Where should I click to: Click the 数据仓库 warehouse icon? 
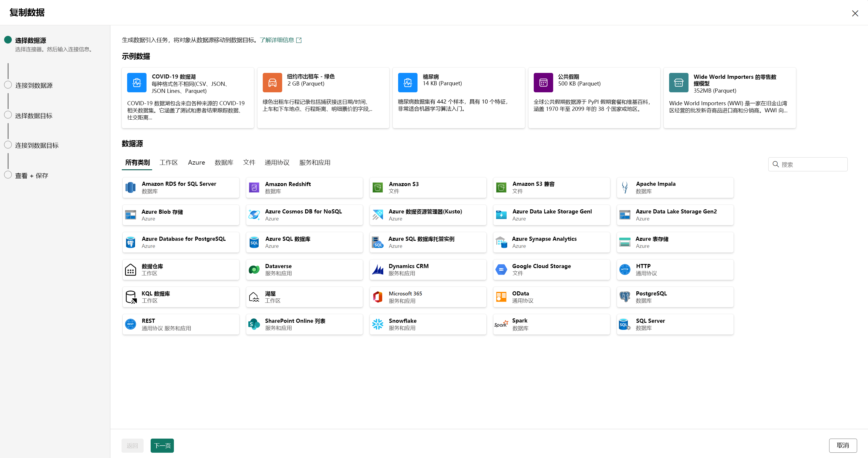[130, 270]
